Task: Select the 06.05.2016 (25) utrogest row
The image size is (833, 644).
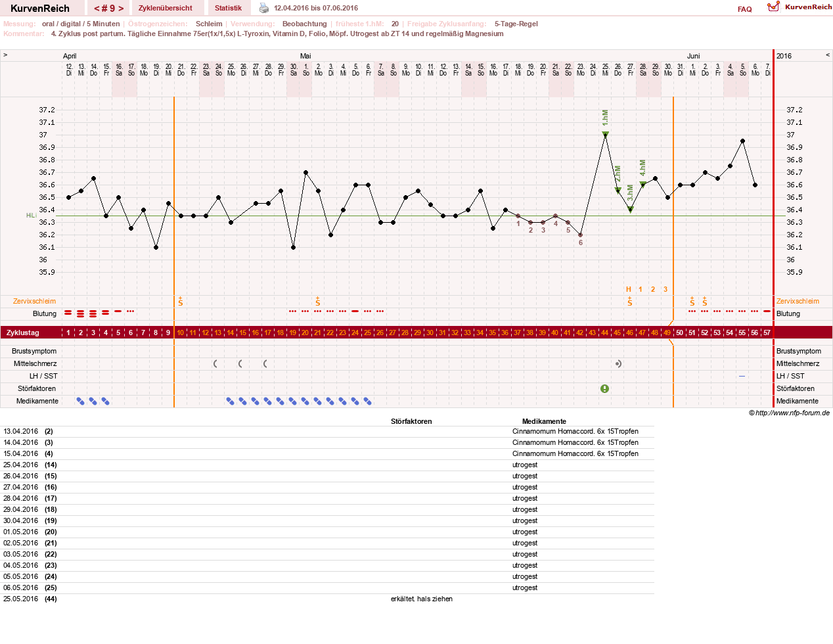Action: coord(327,587)
